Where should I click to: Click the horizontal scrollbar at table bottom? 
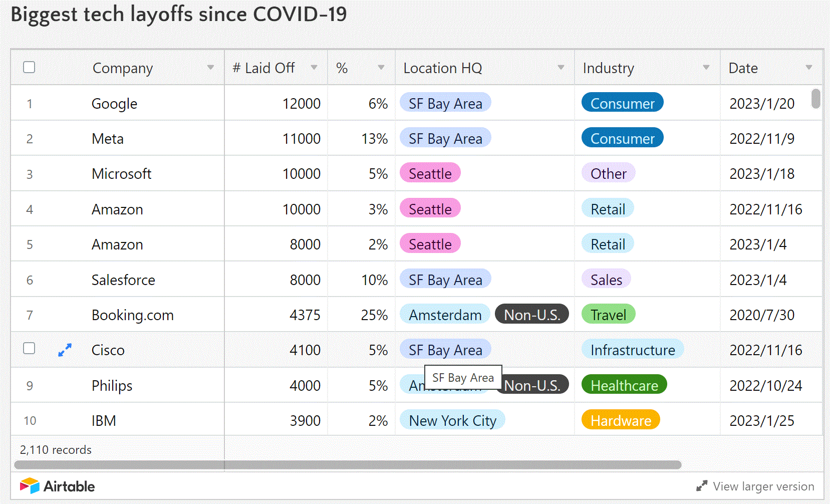point(348,465)
